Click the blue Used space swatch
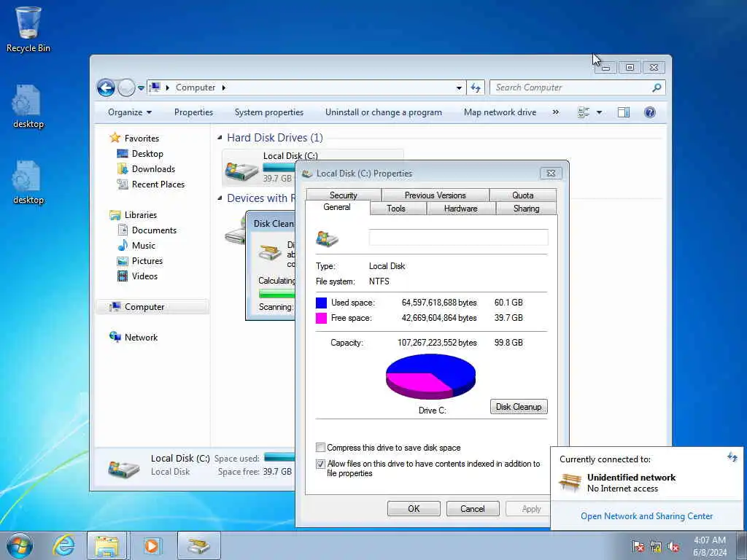 click(321, 303)
